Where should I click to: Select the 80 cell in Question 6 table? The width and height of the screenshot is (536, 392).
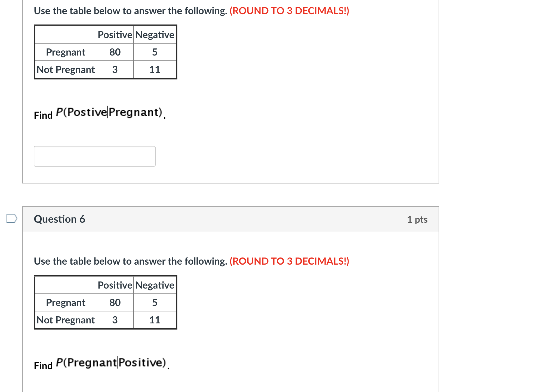coord(115,302)
